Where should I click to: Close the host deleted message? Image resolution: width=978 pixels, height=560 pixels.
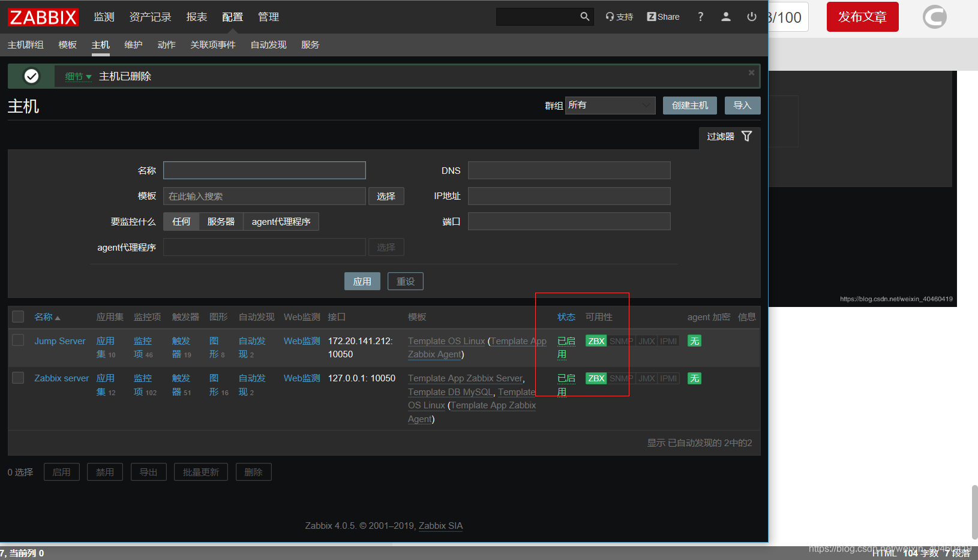751,73
